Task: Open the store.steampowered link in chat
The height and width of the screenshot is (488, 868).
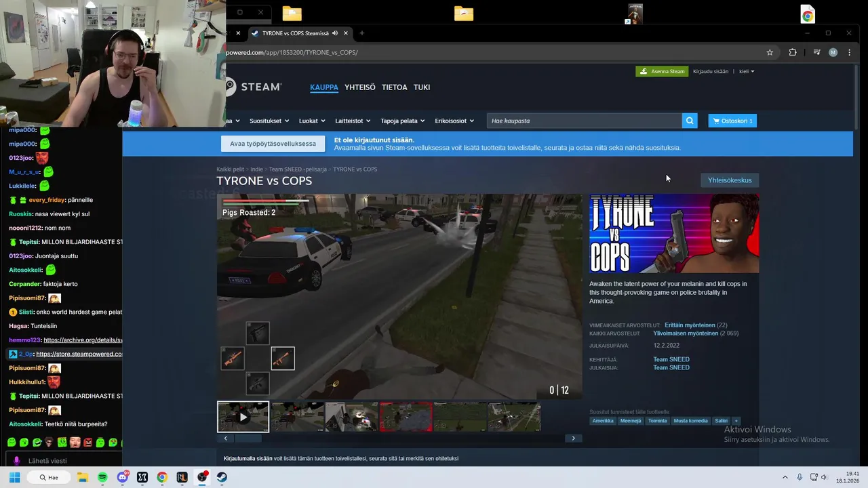Action: (79, 354)
